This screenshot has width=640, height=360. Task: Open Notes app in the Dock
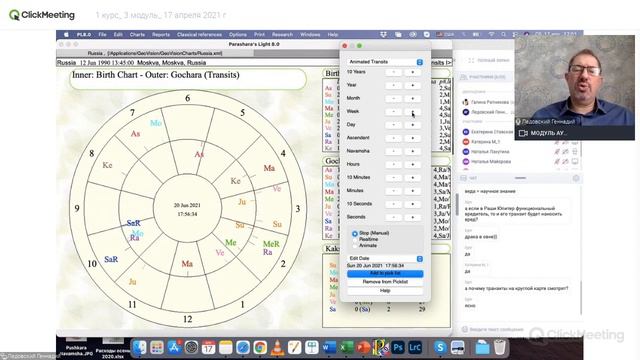(x=225, y=348)
